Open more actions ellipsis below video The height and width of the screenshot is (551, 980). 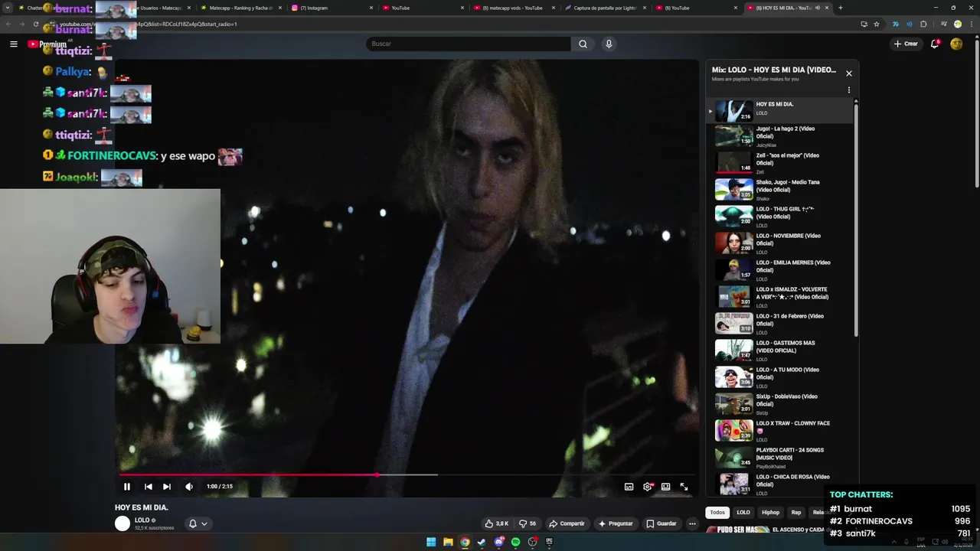692,523
